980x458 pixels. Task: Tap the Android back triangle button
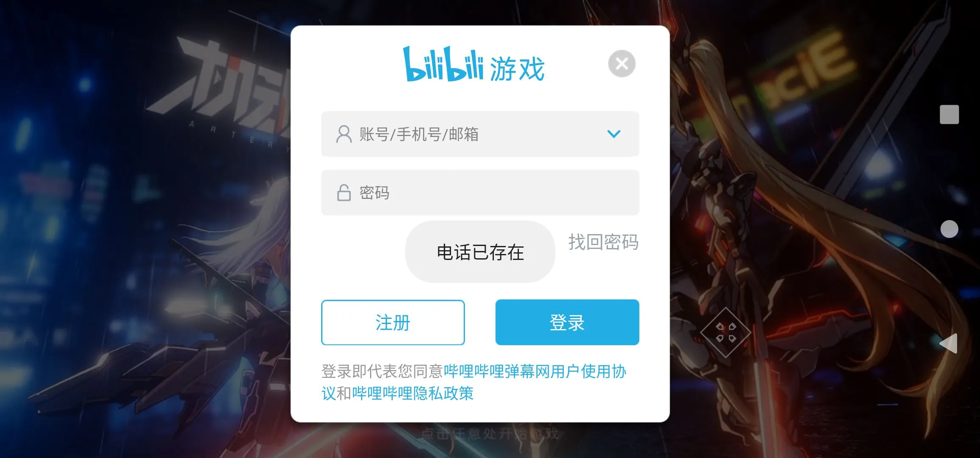tap(949, 343)
